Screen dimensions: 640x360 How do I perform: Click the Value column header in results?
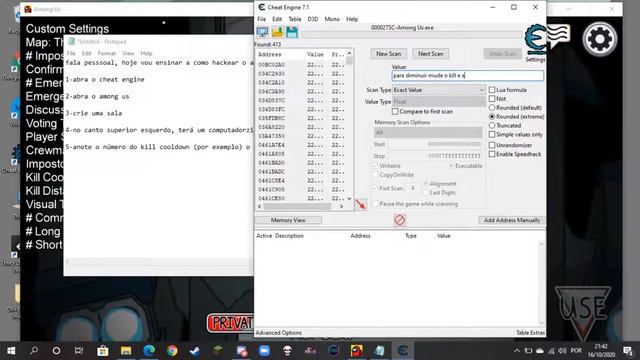tap(316, 54)
